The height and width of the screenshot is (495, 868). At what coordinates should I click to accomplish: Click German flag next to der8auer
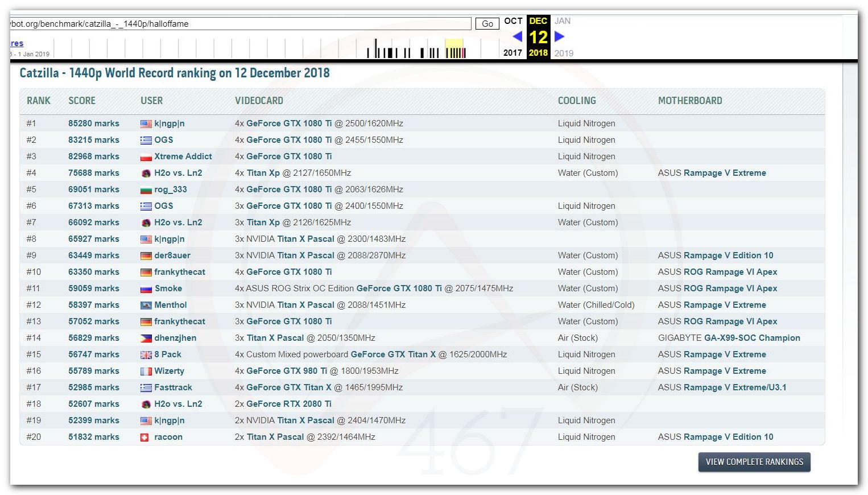pyautogui.click(x=146, y=256)
